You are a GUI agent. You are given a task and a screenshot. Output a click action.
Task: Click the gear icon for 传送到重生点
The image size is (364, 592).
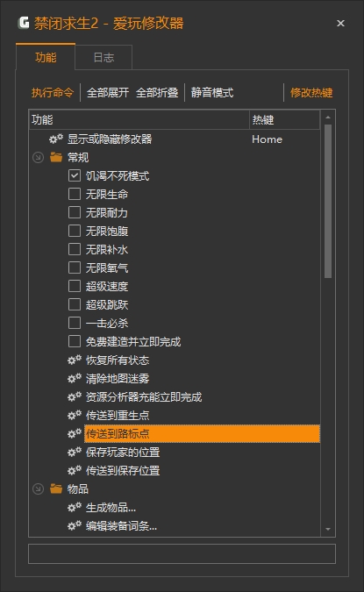coord(75,416)
